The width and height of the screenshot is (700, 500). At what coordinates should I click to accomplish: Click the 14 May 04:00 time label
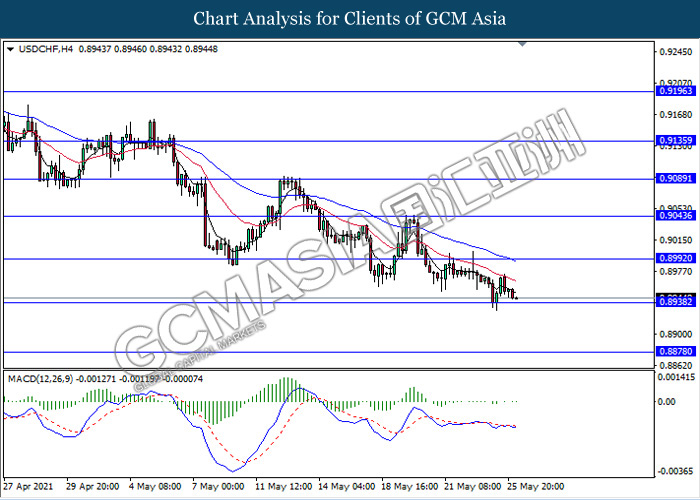[347, 486]
